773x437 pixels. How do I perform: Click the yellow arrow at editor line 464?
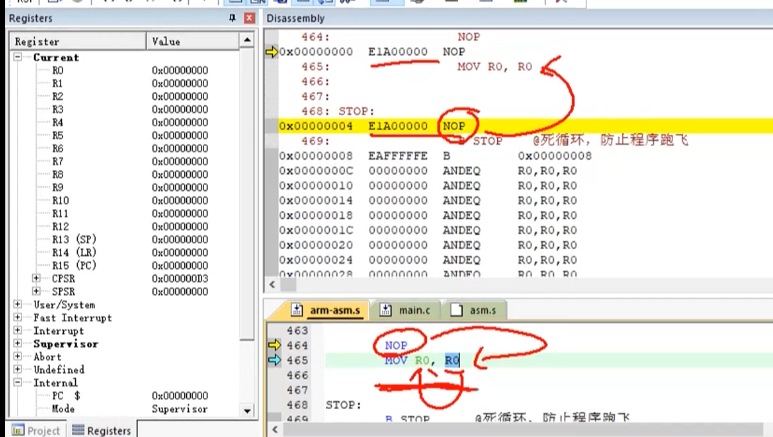point(274,345)
